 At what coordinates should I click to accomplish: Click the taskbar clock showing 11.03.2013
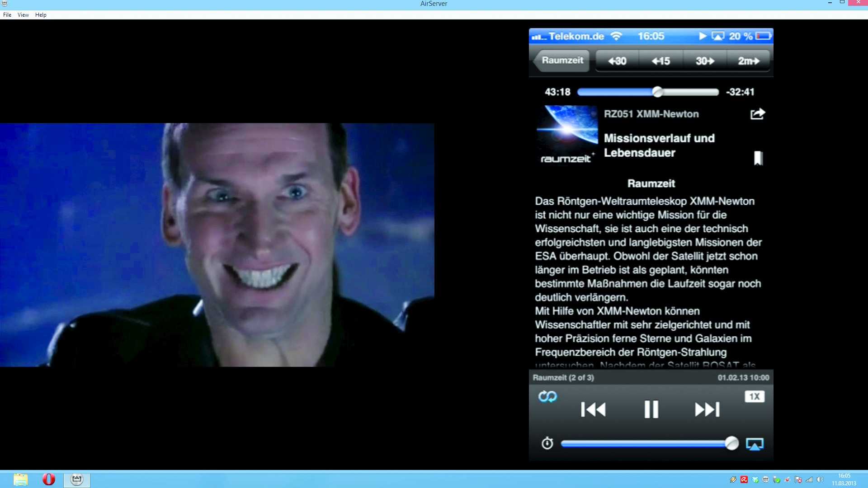coord(844,479)
